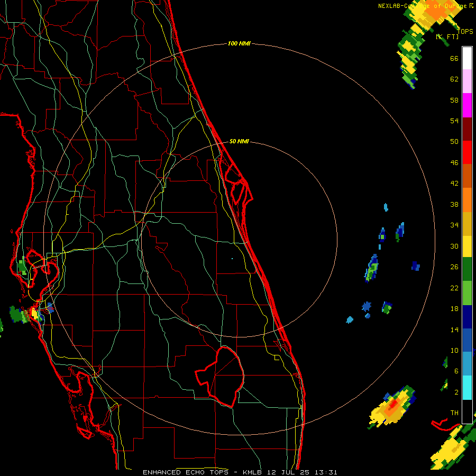Click the legend value "50"
This screenshot has width=476, height=476.
click(454, 142)
